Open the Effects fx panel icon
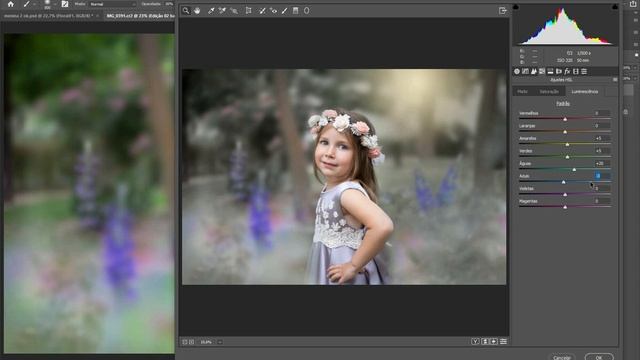This screenshot has height=360, width=640. click(x=567, y=71)
